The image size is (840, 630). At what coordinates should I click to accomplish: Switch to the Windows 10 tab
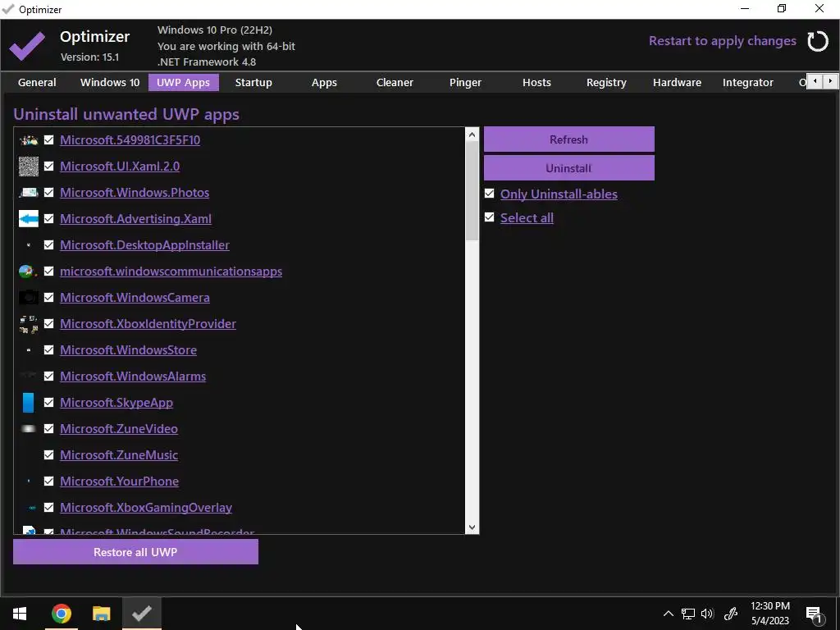click(x=110, y=83)
